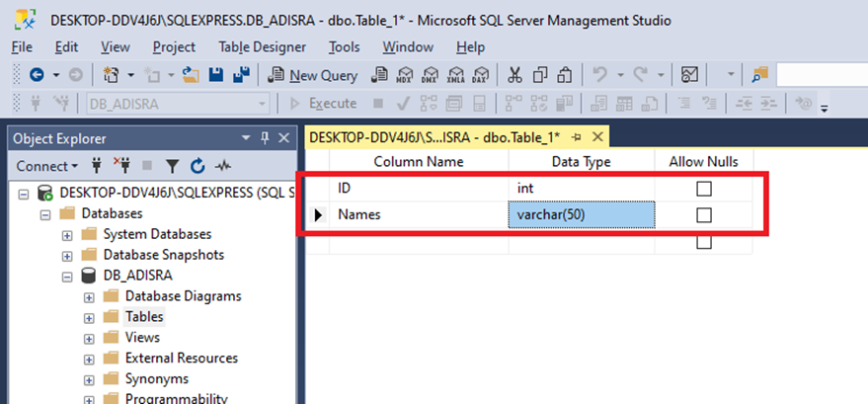Pin the dbo.Table_1 tab
Viewport: 868px width, 404px height.
pyautogui.click(x=577, y=137)
